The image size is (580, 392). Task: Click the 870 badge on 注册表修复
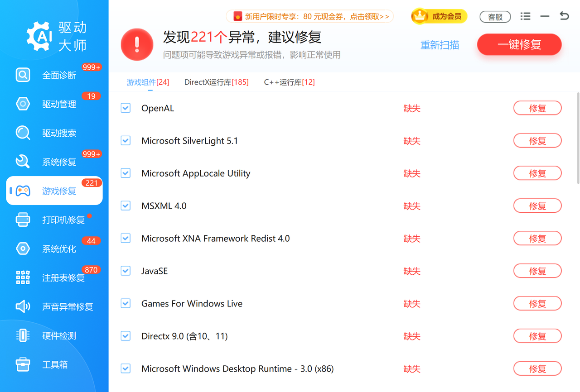tap(91, 270)
